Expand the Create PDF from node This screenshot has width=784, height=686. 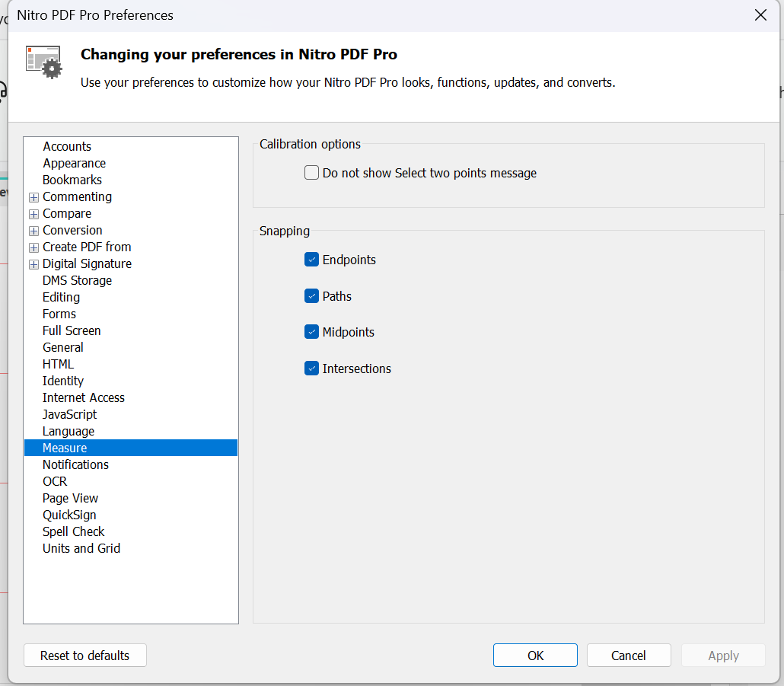(x=33, y=247)
